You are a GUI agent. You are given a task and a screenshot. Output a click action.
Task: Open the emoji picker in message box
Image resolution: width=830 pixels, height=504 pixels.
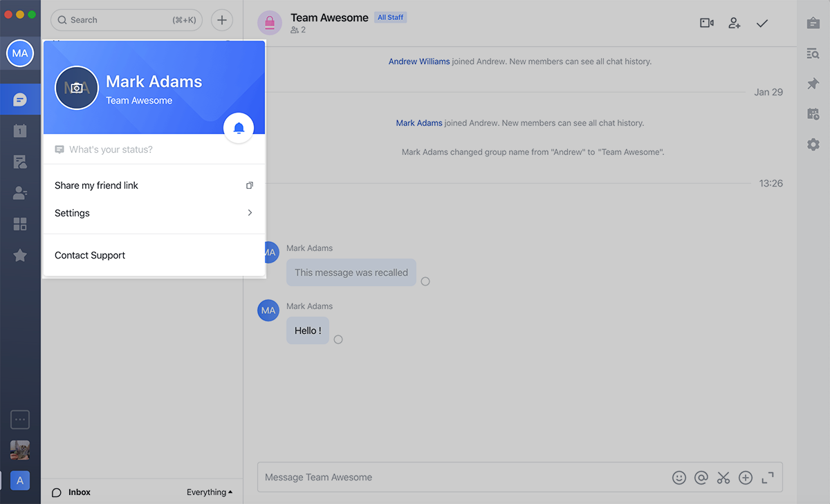click(679, 478)
